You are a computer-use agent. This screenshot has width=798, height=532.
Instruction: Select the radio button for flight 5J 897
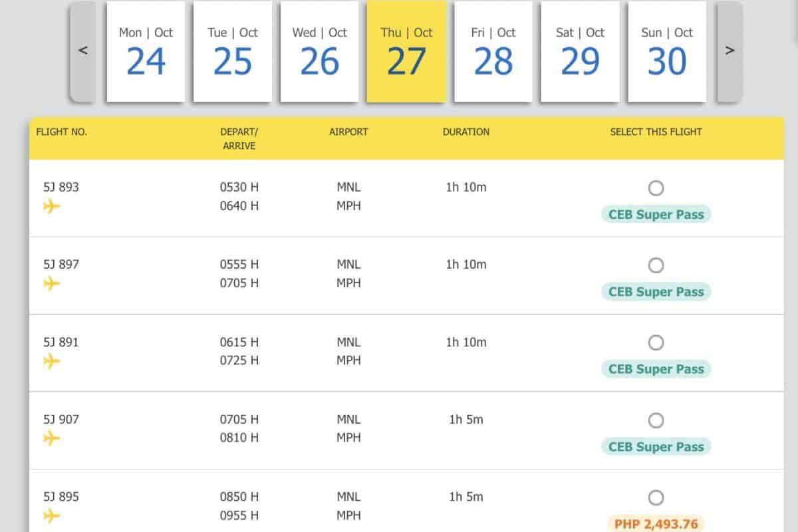tap(656, 265)
